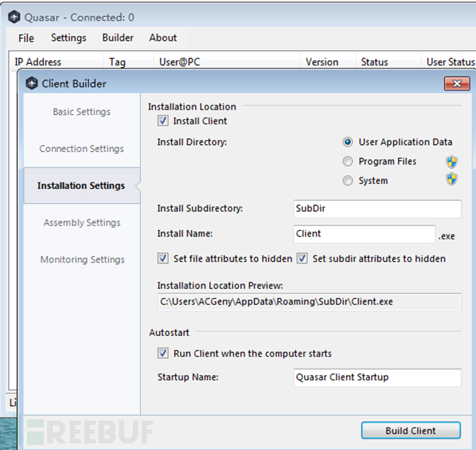Open the About menu in Quasar
The height and width of the screenshot is (450, 476).
(163, 37)
